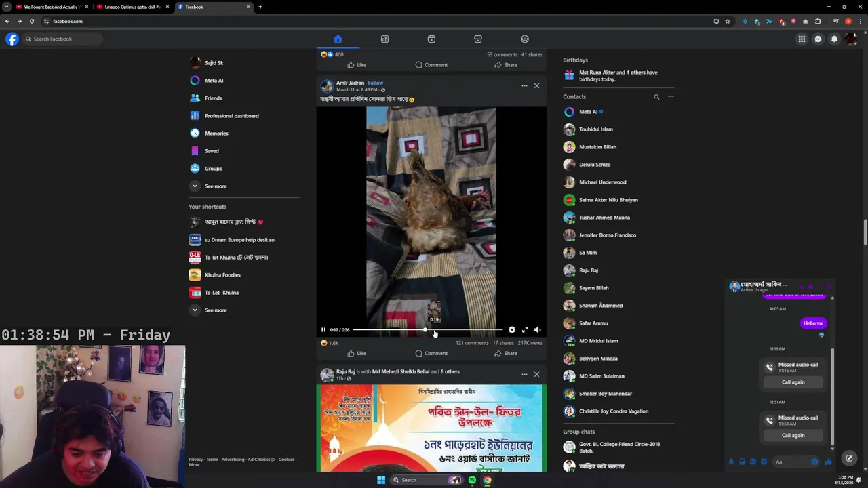The height and width of the screenshot is (488, 868).
Task: Open the Marketplace icon in the top navigation
Action: (478, 39)
